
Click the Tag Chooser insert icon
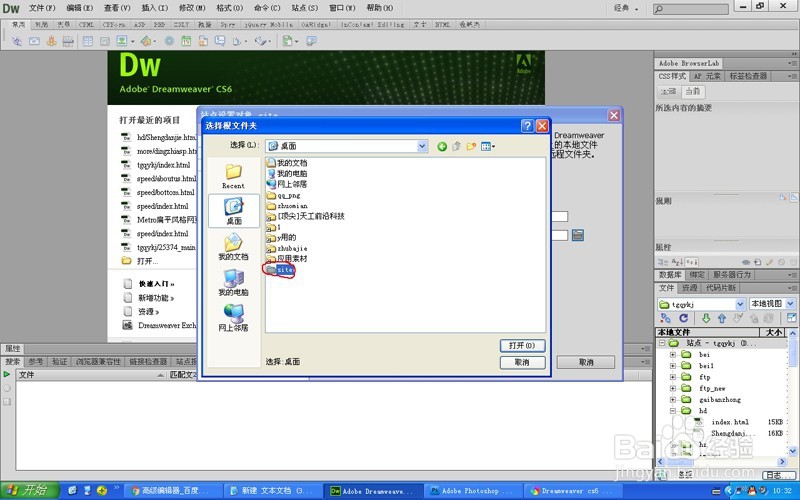311,41
